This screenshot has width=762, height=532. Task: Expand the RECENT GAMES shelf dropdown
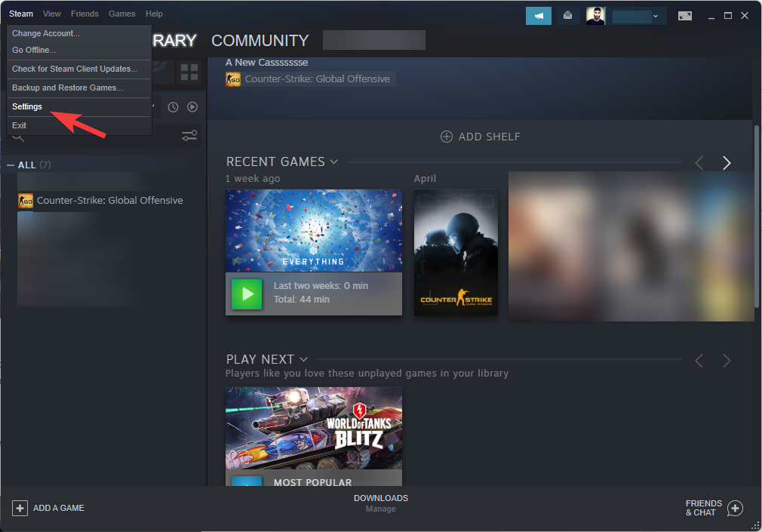click(334, 162)
